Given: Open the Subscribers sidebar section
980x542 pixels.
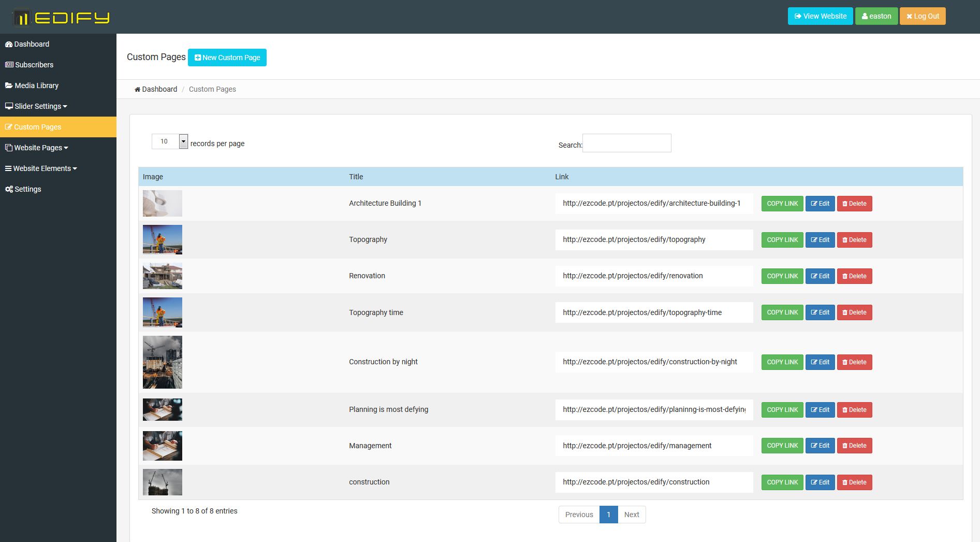Looking at the screenshot, I should [34, 65].
